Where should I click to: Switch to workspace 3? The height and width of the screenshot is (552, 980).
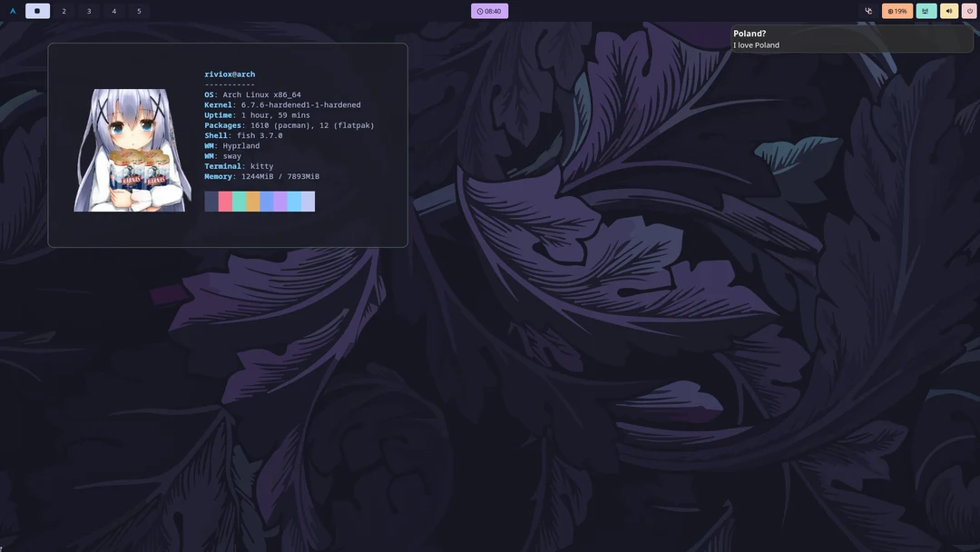click(x=89, y=11)
